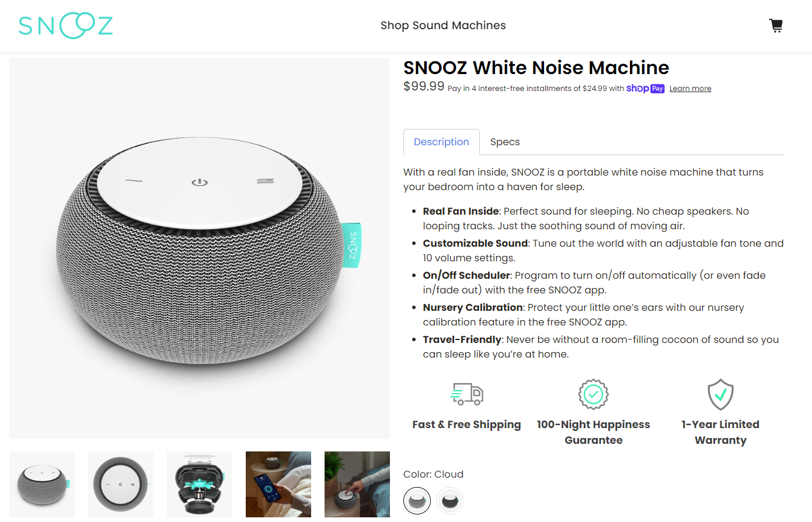View the phone app lifestyle thumbnail
This screenshot has height=522, width=812.
[278, 484]
